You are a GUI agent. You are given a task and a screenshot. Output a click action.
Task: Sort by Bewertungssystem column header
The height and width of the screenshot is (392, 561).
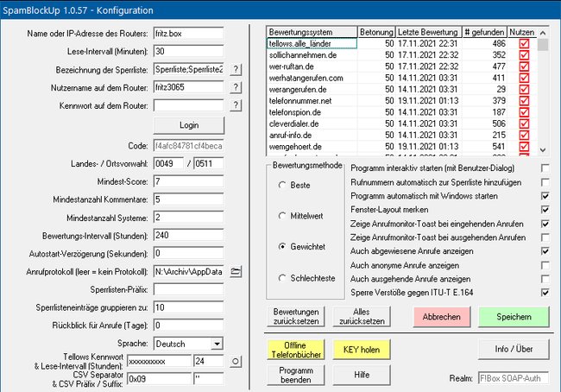(312, 32)
